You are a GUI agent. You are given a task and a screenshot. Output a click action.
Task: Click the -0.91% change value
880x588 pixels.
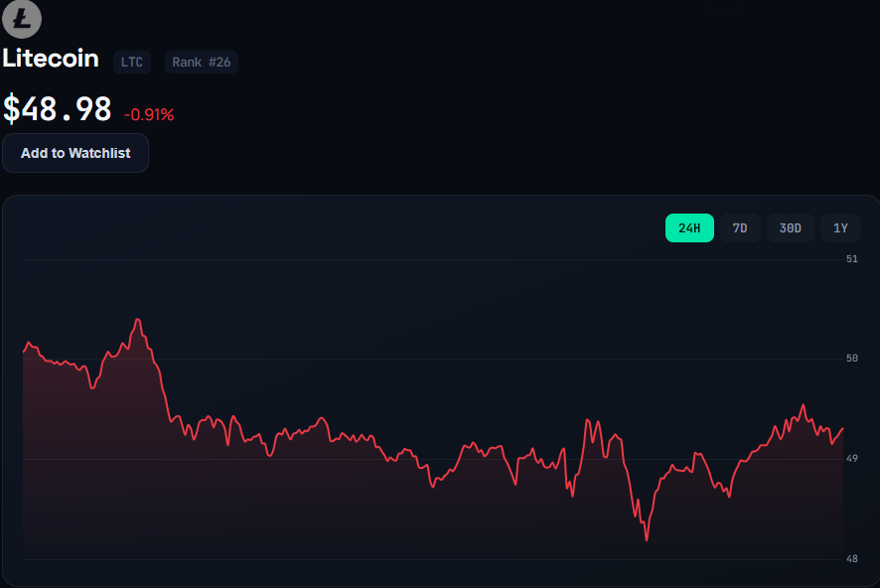click(149, 114)
